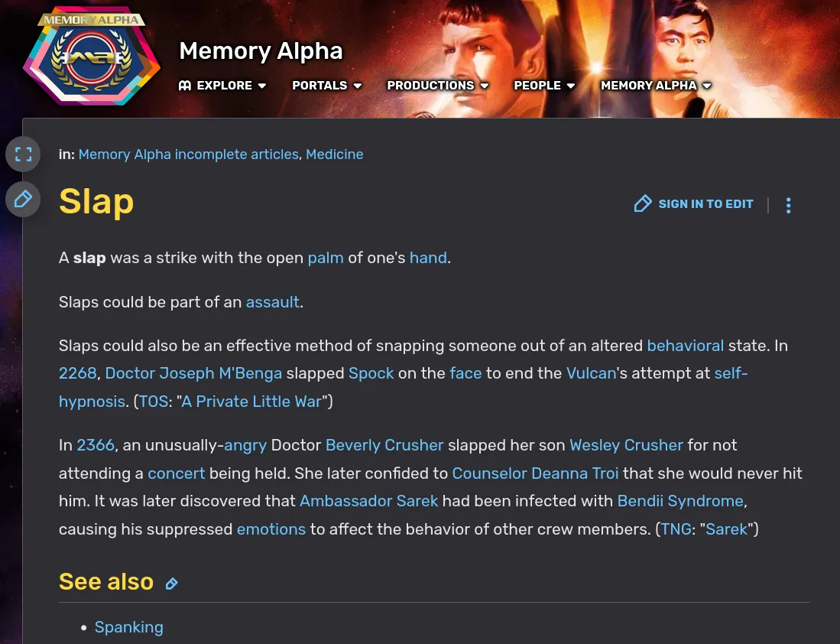Open the Doctor Joseph M'Benga link
The height and width of the screenshot is (644, 840).
pyautogui.click(x=193, y=373)
